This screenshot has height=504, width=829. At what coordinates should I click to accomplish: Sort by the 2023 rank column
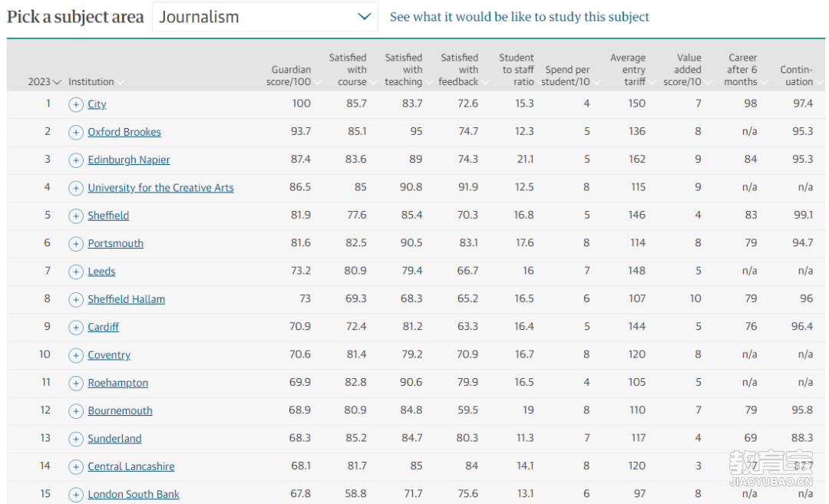coord(45,82)
